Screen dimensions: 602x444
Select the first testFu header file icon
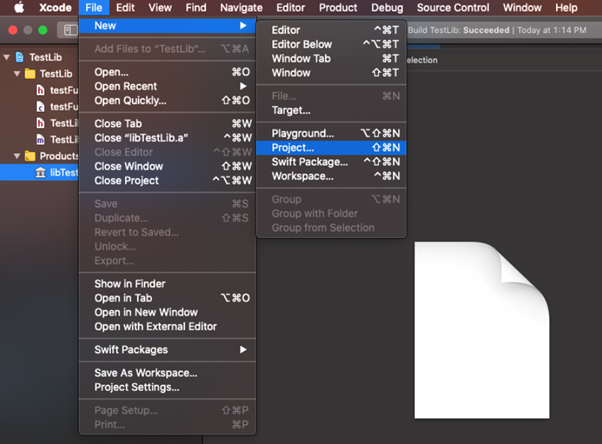(x=40, y=90)
